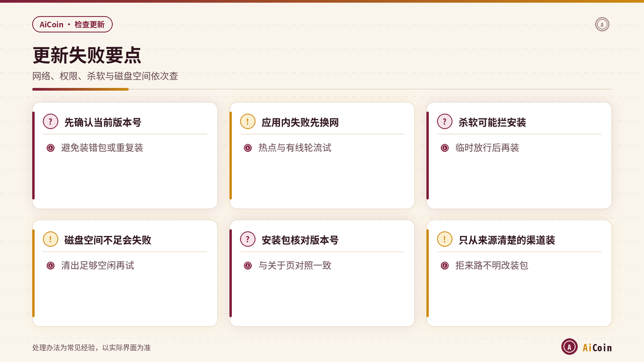This screenshot has width=644, height=362.
Task: Click warning icon beside 只从来源清楚的渠道装
Action: (x=445, y=239)
